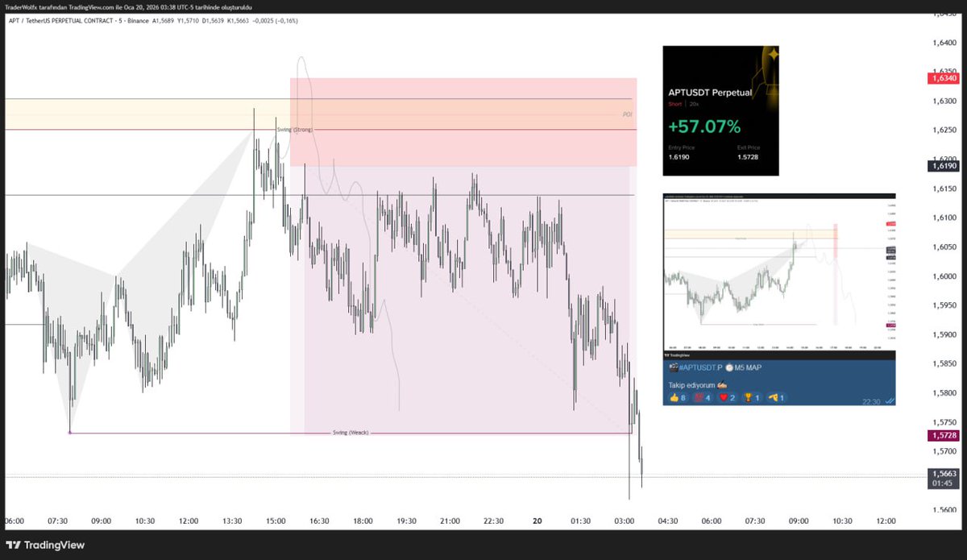Open the APTUSDT Perpetual +57.07% PnL card image
967x560 pixels.
coord(720,110)
